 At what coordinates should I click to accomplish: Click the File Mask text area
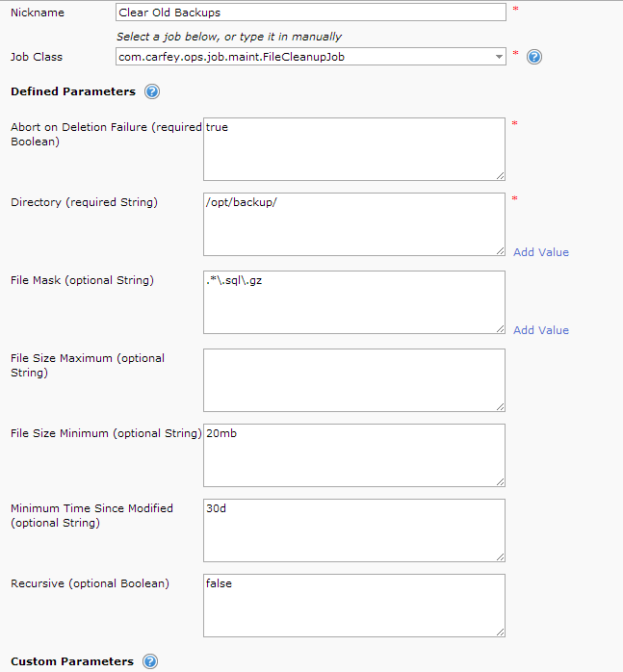353,301
